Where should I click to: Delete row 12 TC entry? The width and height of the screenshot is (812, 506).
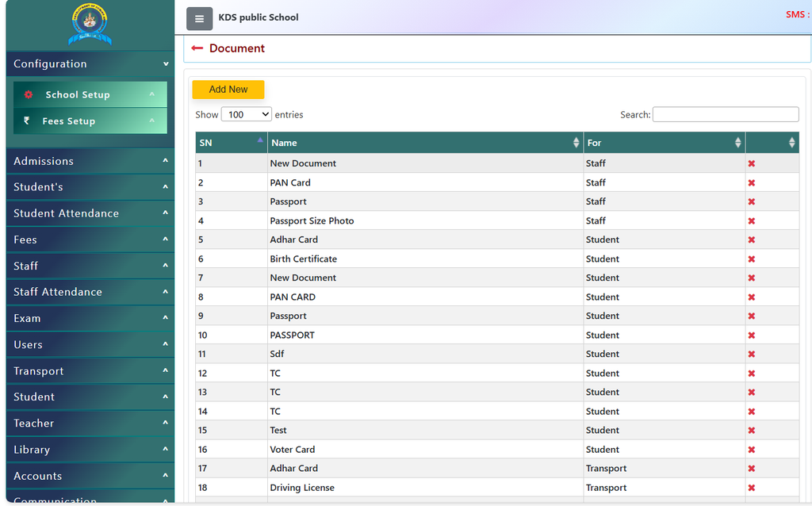point(752,374)
